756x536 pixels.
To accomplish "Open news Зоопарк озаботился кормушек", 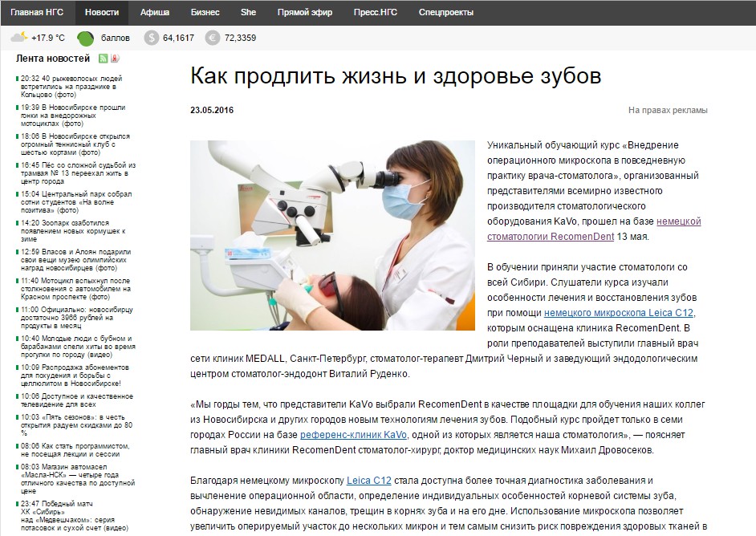I will 73,231.
